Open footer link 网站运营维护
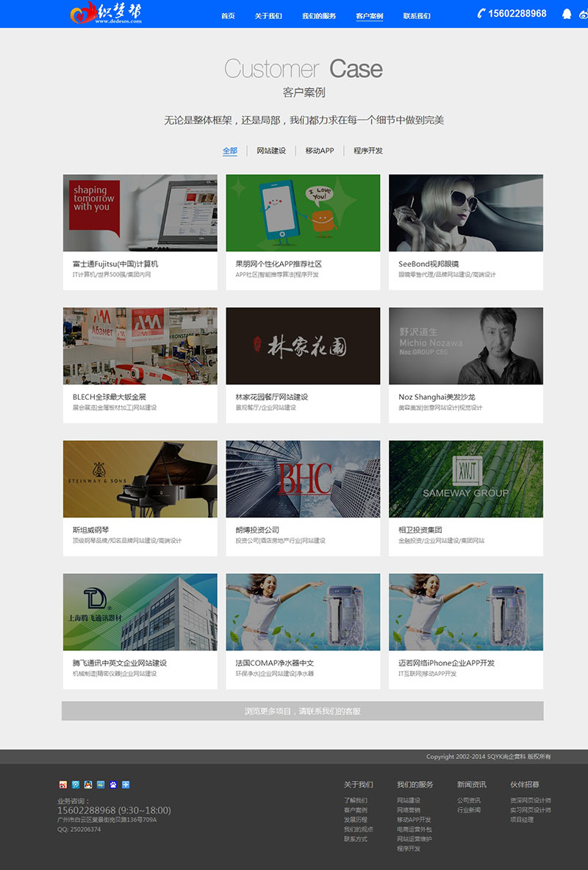 (415, 839)
